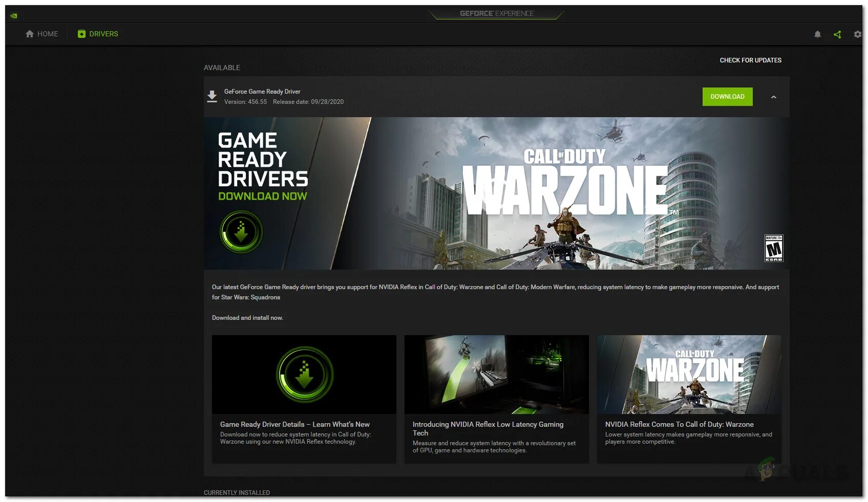Click the 'GeForce Game Ready Driver' title
868x502 pixels.
click(262, 92)
